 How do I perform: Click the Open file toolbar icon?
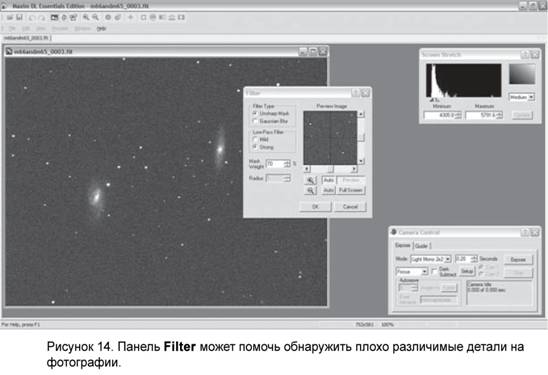(10, 17)
